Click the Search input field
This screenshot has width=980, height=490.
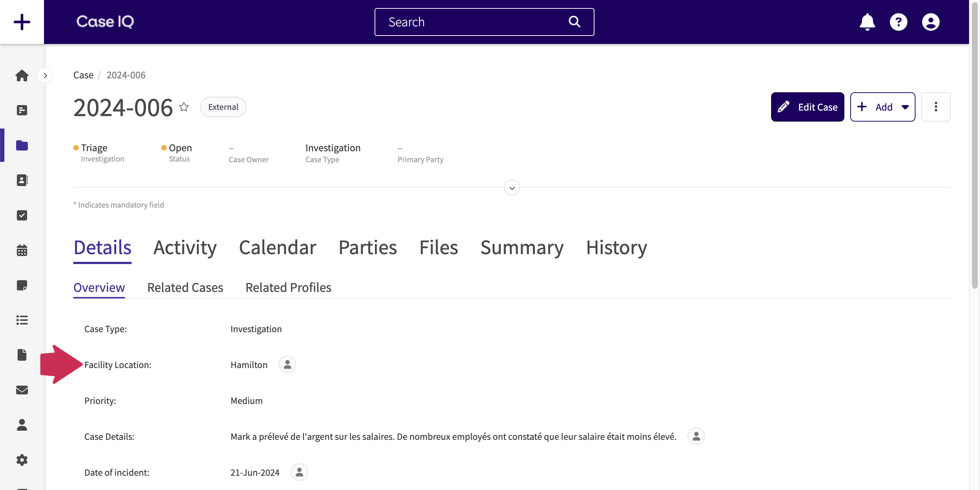pyautogui.click(x=484, y=21)
